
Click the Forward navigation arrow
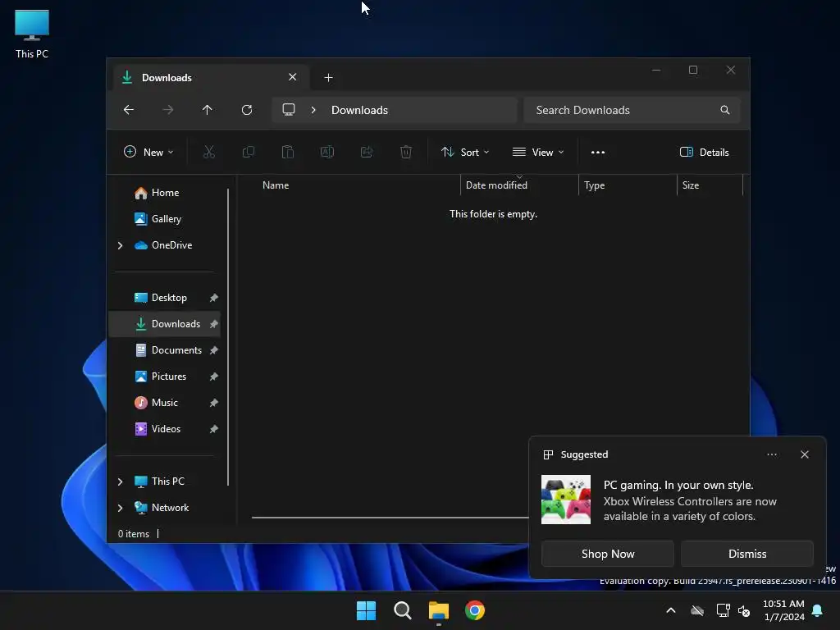[167, 110]
